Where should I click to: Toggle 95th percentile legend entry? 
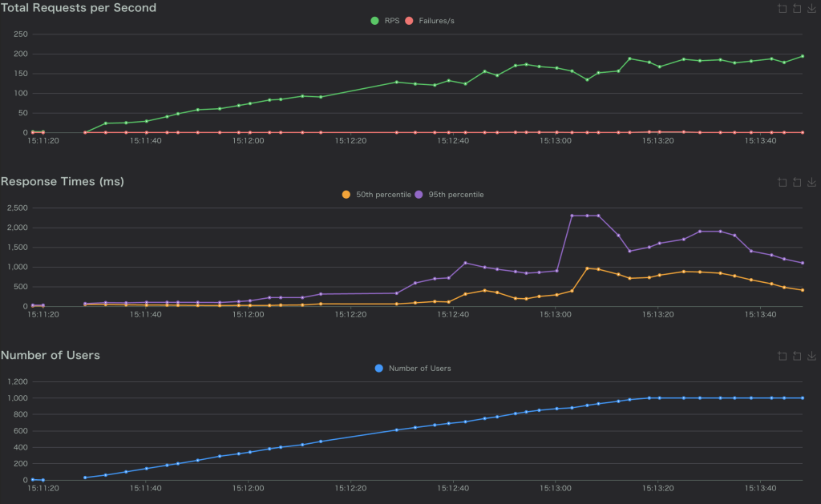pos(455,195)
